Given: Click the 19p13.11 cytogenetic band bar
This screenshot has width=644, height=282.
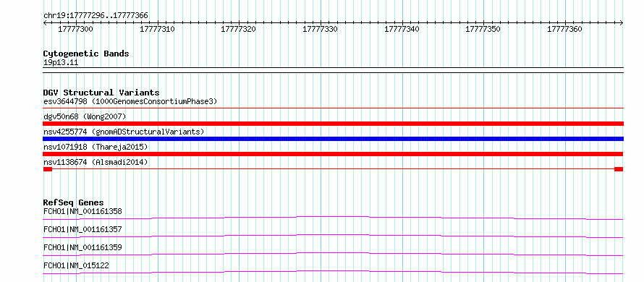Looking at the screenshot, I should point(334,70).
